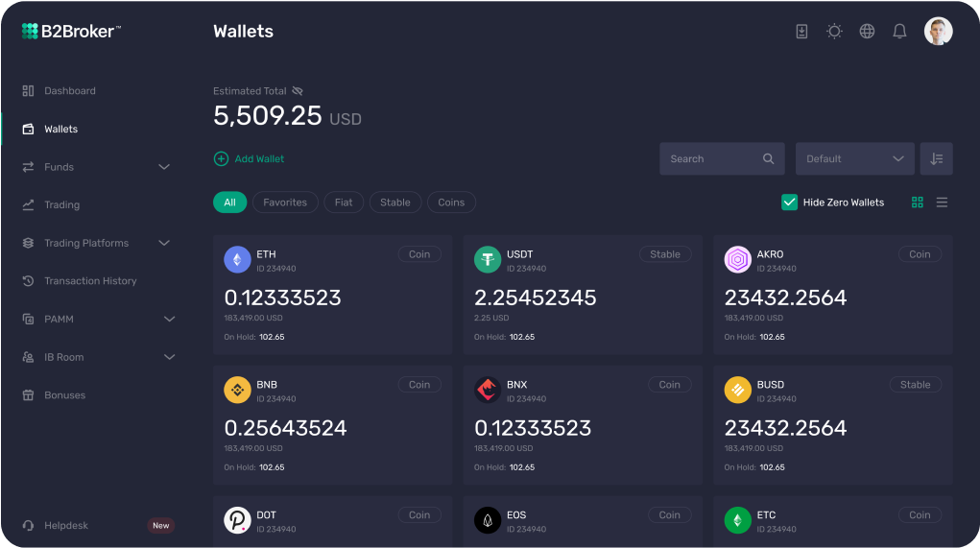Click into the Search wallets field
The width and height of the screenshot is (980, 548).
[x=722, y=158]
